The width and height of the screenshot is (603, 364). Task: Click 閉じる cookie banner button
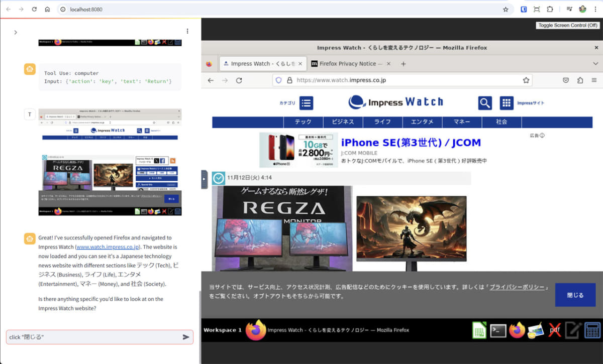(575, 295)
